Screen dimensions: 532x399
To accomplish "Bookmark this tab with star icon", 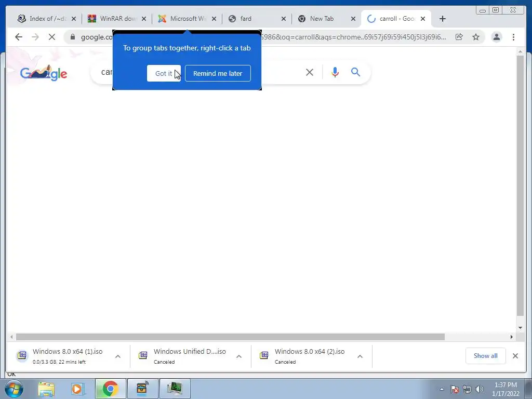I will point(476,37).
